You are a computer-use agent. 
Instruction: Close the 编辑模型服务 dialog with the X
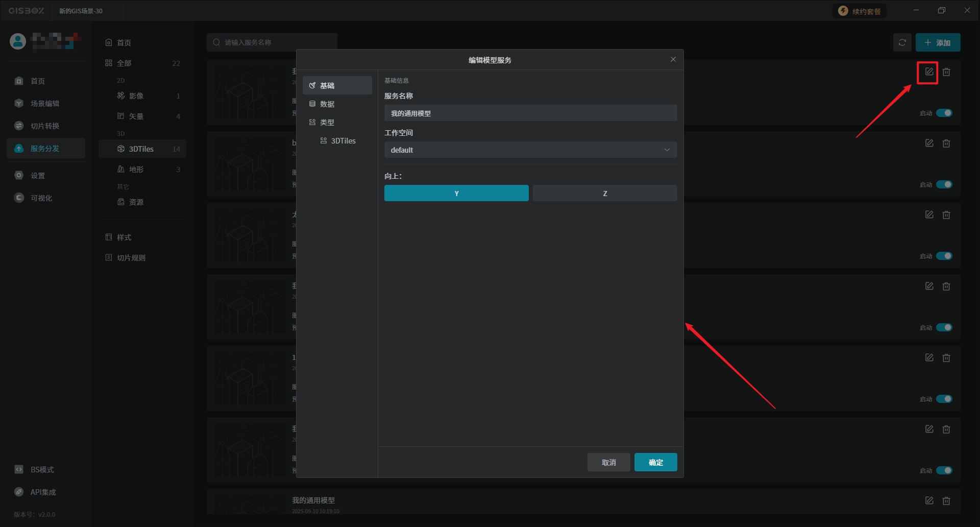(673, 60)
